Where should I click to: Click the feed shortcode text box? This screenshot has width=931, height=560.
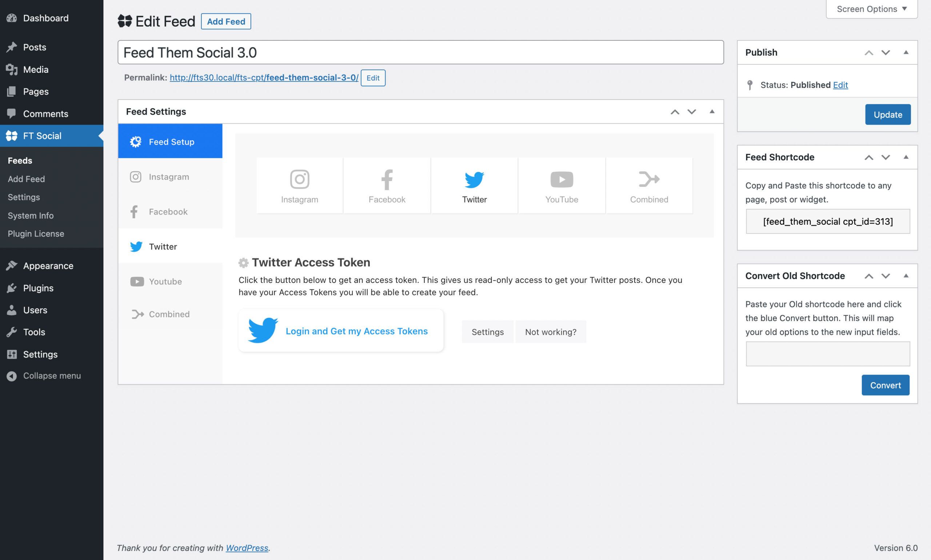[828, 221]
